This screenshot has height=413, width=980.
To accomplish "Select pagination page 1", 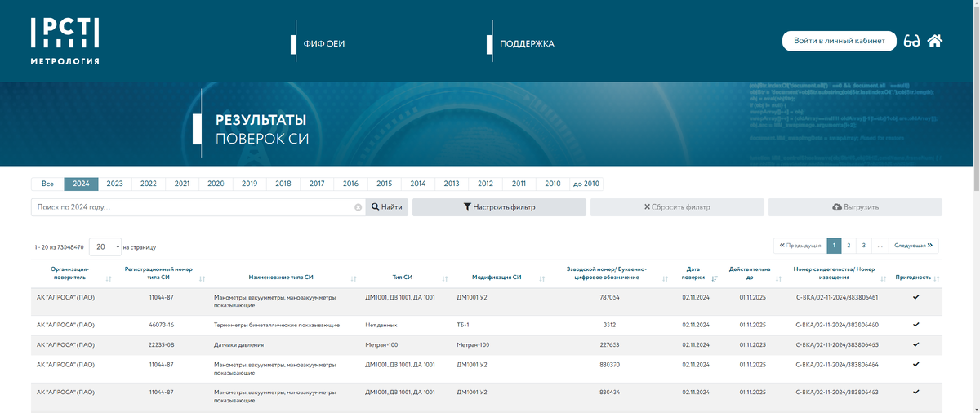I will click(x=834, y=245).
